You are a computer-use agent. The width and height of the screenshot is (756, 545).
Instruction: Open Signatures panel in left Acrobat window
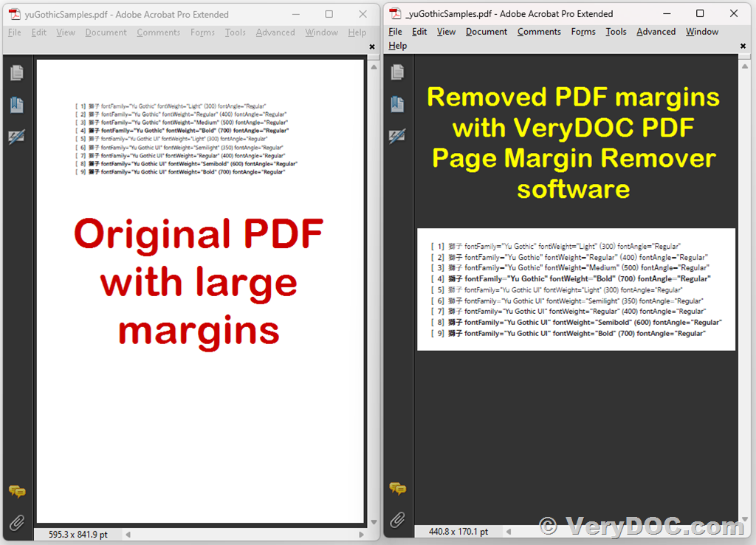pos(17,137)
